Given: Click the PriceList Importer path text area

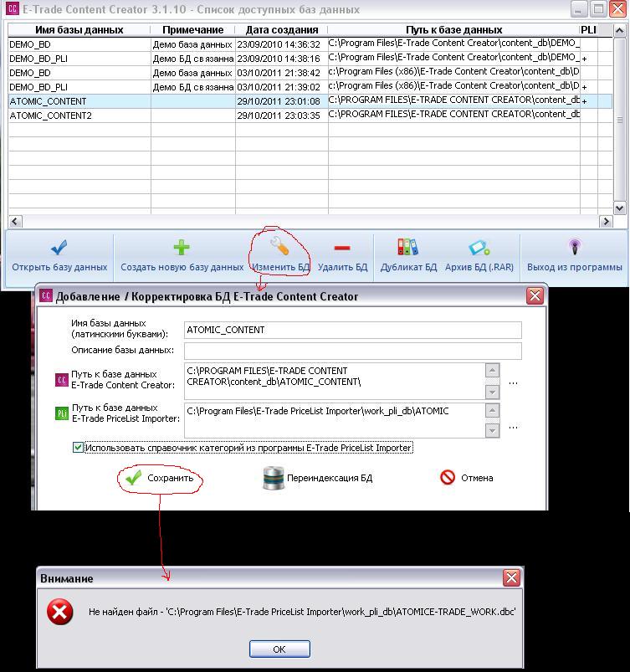Looking at the screenshot, I should pos(335,420).
